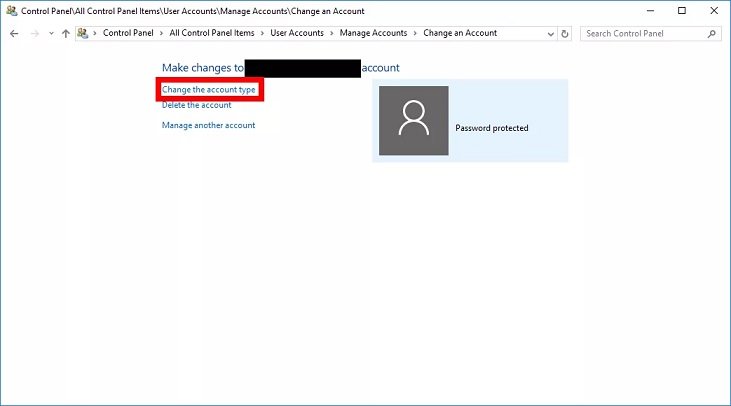Click the Control Panel title bar icon
The image size is (731, 406).
11,10
